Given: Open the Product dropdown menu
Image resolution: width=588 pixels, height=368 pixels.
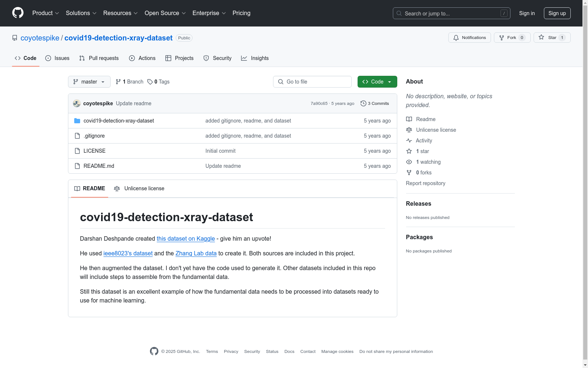Looking at the screenshot, I should coord(46,13).
